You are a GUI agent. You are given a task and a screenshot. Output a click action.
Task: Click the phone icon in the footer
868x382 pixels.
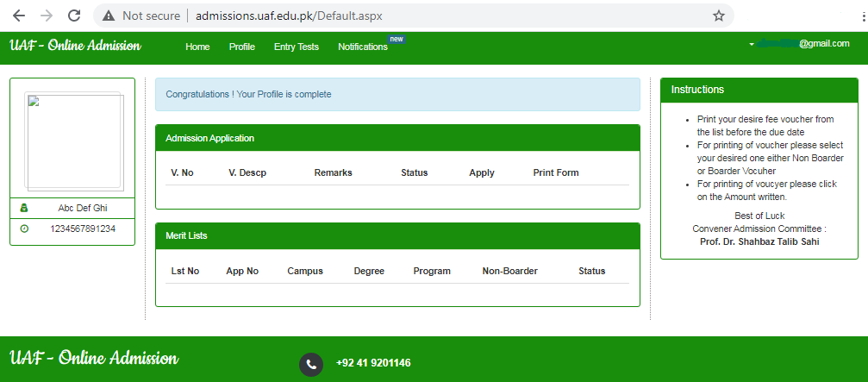point(311,364)
